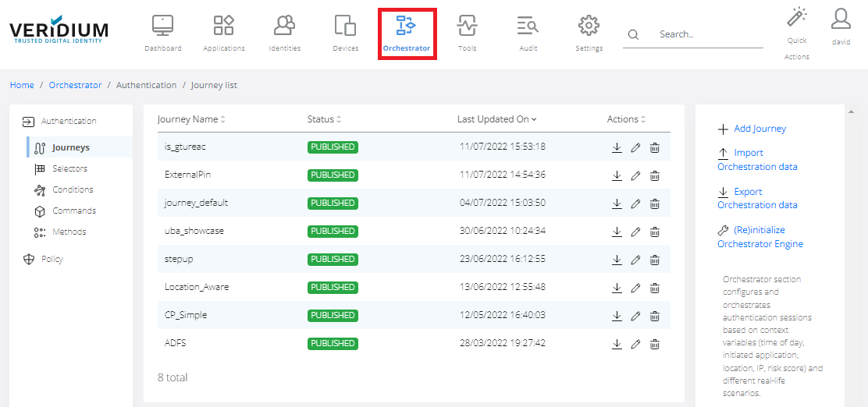Image resolution: width=868 pixels, height=407 pixels.
Task: Sort the table by Journey Name
Action: coord(191,119)
